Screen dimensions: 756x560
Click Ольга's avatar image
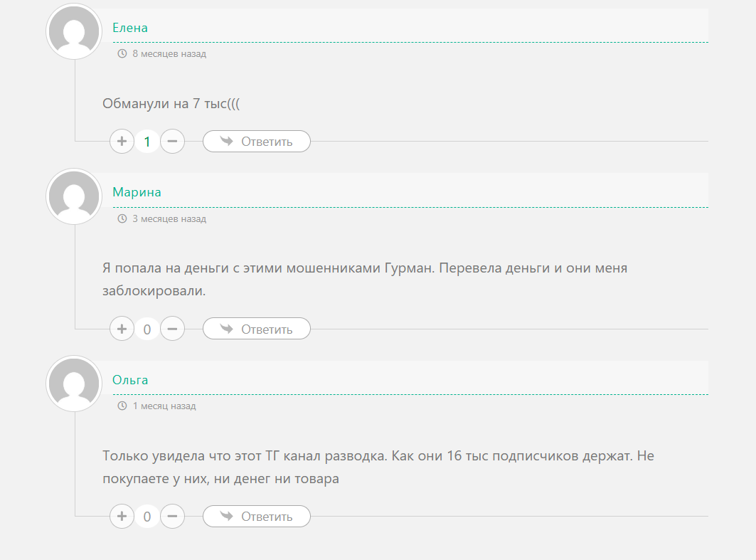pos(73,384)
